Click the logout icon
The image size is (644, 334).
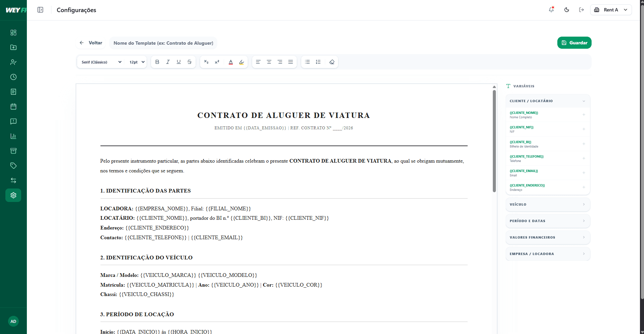pos(582,10)
